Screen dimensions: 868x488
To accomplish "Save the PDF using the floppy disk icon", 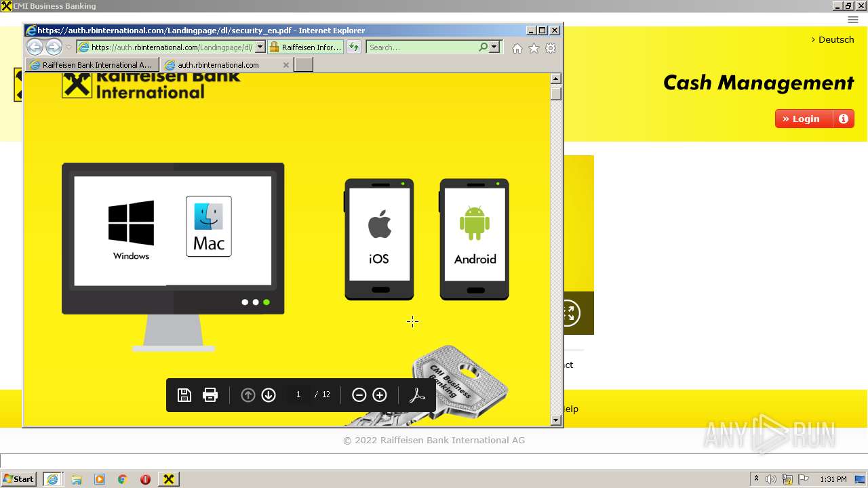I will 184,395.
